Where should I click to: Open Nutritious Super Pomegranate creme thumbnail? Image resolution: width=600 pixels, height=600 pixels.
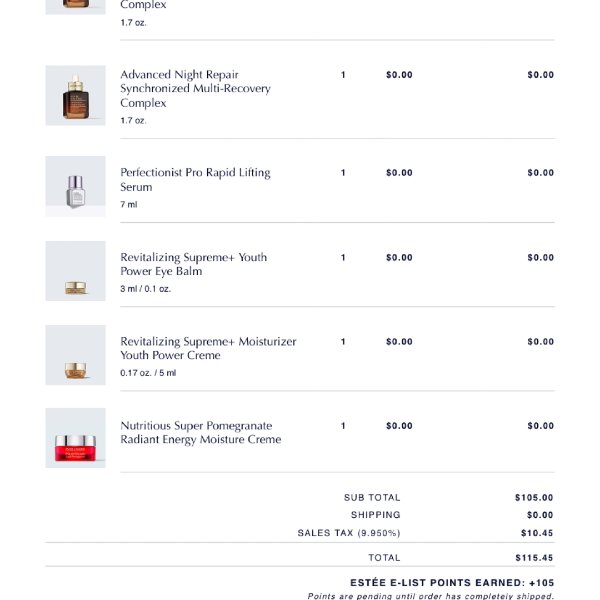(75, 438)
